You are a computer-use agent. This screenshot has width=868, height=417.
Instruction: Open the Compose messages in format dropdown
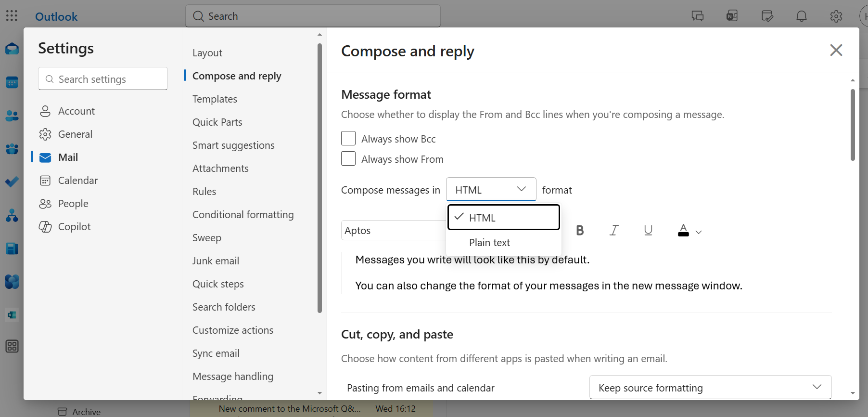[491, 189]
